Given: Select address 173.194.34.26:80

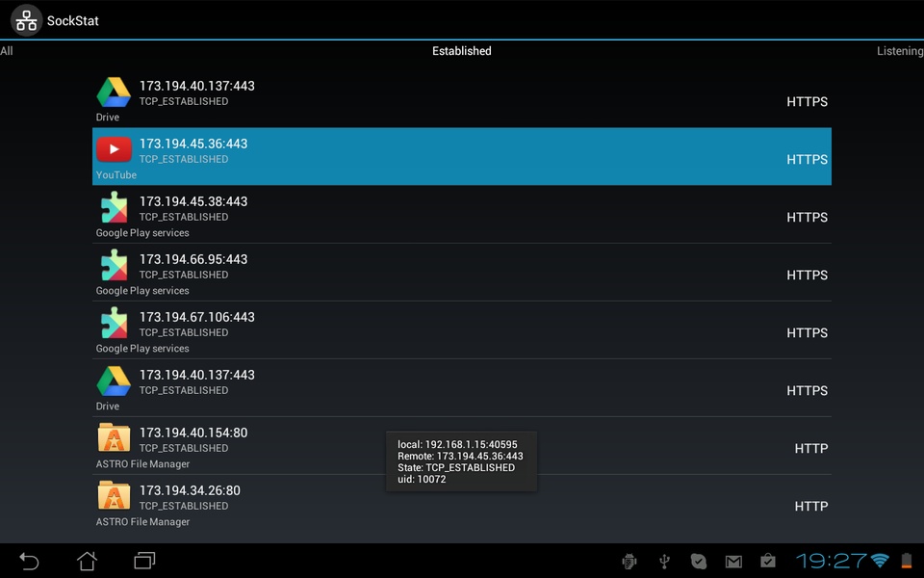Looking at the screenshot, I should tap(190, 490).
